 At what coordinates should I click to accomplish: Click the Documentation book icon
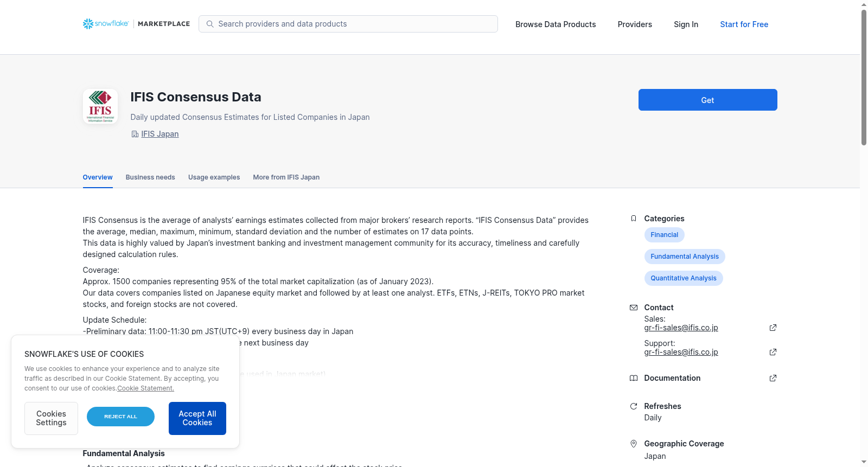click(634, 378)
